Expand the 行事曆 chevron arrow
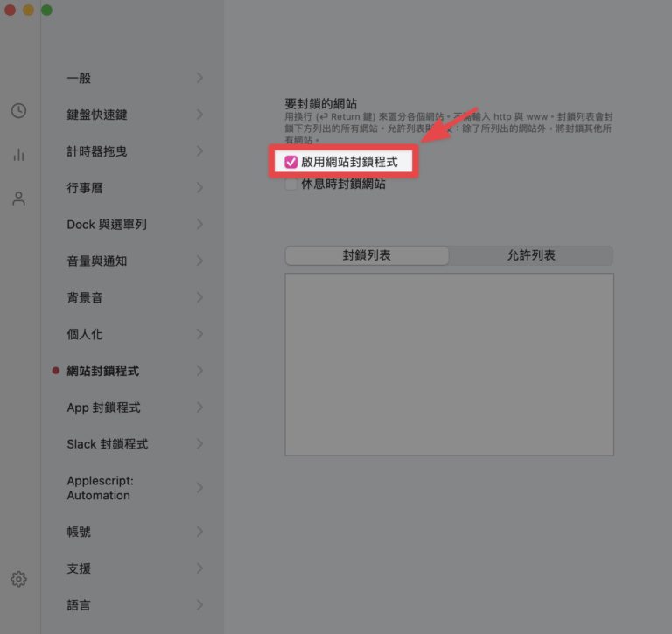 (x=199, y=188)
